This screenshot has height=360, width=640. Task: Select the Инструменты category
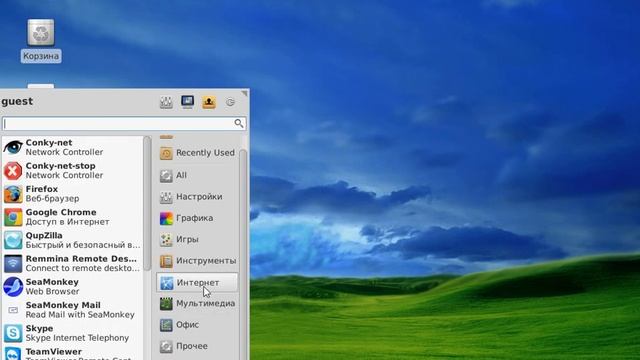[x=197, y=261]
